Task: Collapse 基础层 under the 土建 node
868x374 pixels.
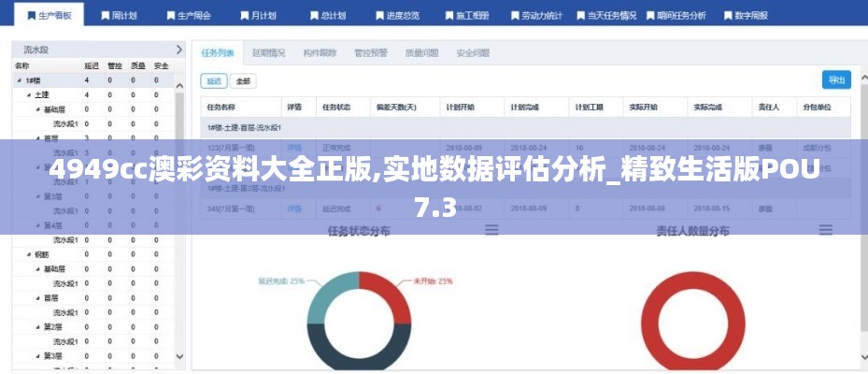Action: click(x=37, y=109)
